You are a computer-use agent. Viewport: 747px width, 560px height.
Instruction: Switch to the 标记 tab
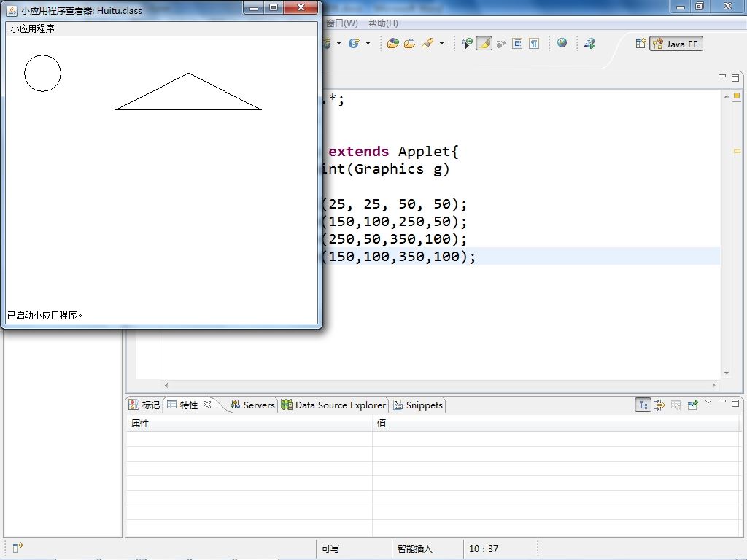click(x=145, y=405)
